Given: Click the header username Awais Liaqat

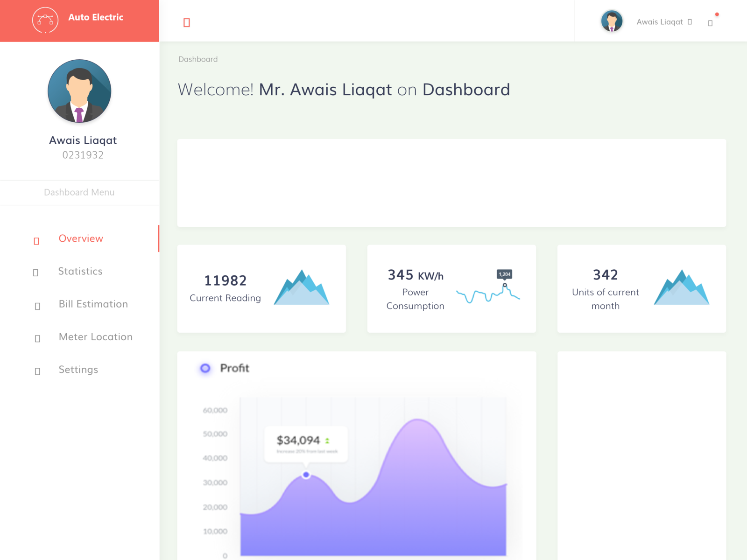Looking at the screenshot, I should pos(660,22).
